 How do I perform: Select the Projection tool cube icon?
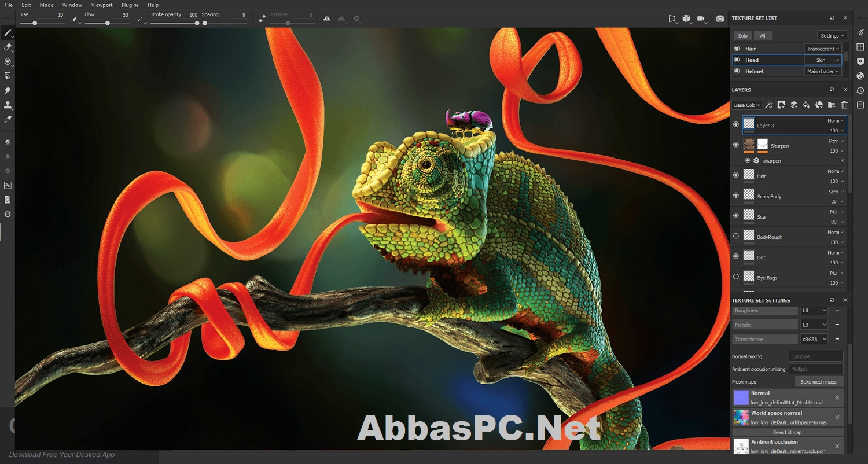tap(8, 61)
